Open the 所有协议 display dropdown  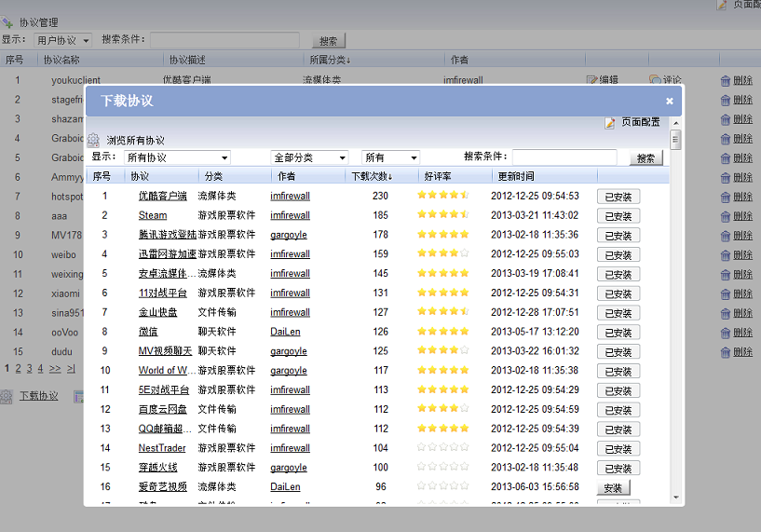coord(177,157)
